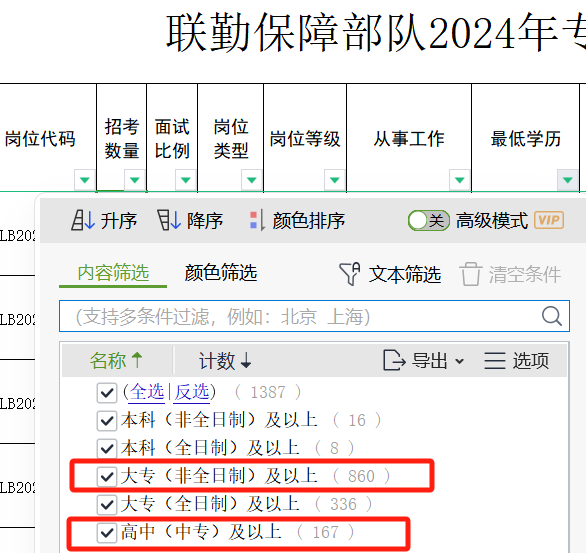Open 颜色排序 color sort icon
The image size is (586, 553).
(x=257, y=220)
